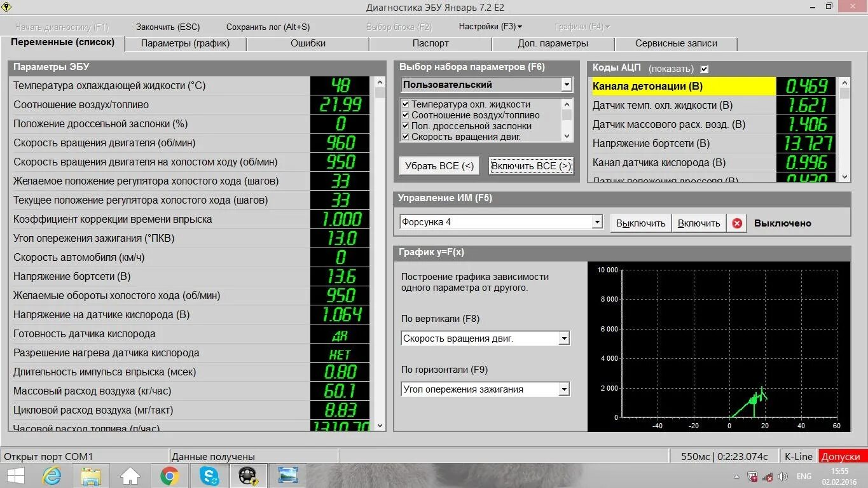
Task: Click the 960 engine speed value
Action: click(341, 143)
